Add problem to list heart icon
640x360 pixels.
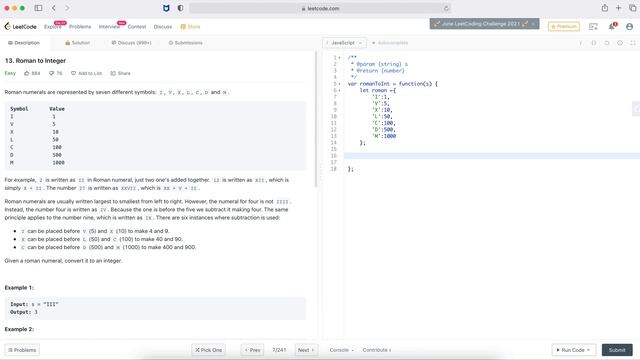[x=86, y=73]
